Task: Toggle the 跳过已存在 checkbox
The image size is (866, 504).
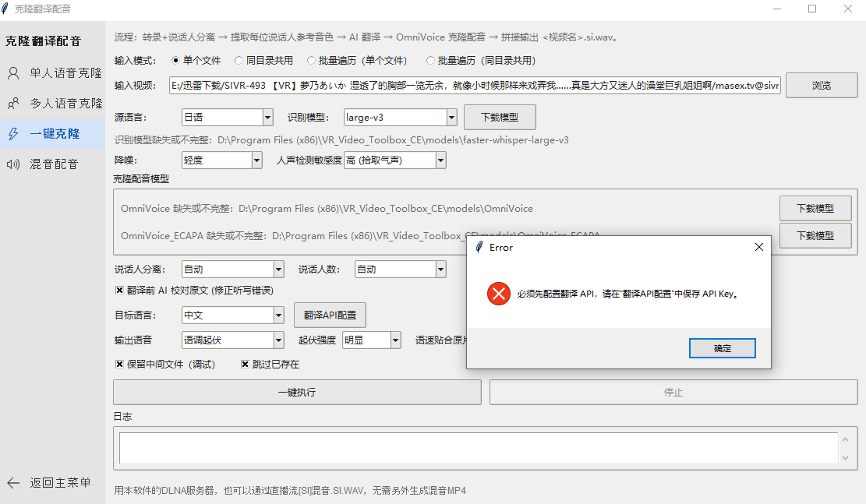Action: point(245,365)
